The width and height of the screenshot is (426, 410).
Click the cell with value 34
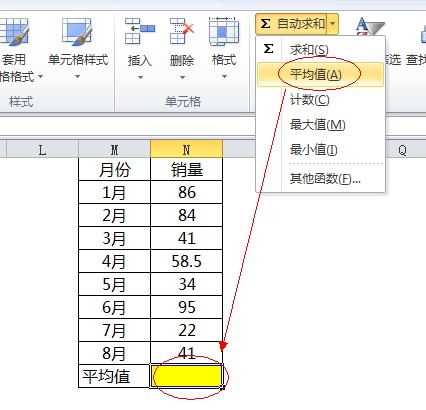click(x=187, y=284)
